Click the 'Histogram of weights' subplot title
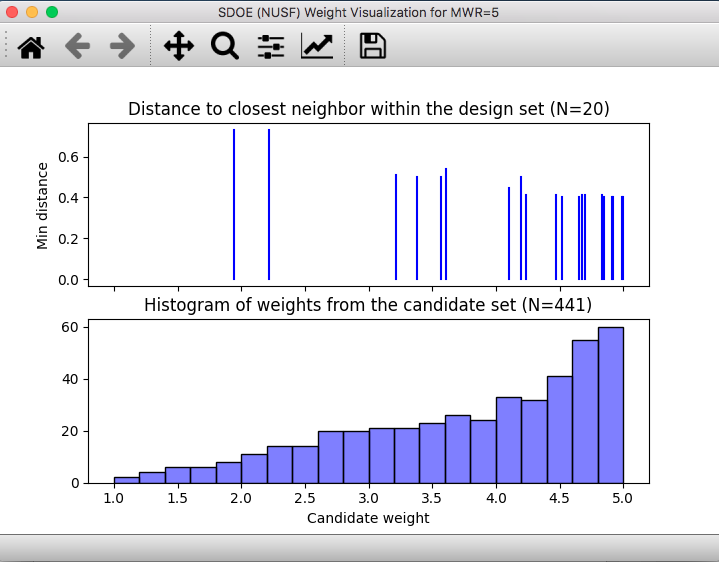 pos(368,305)
